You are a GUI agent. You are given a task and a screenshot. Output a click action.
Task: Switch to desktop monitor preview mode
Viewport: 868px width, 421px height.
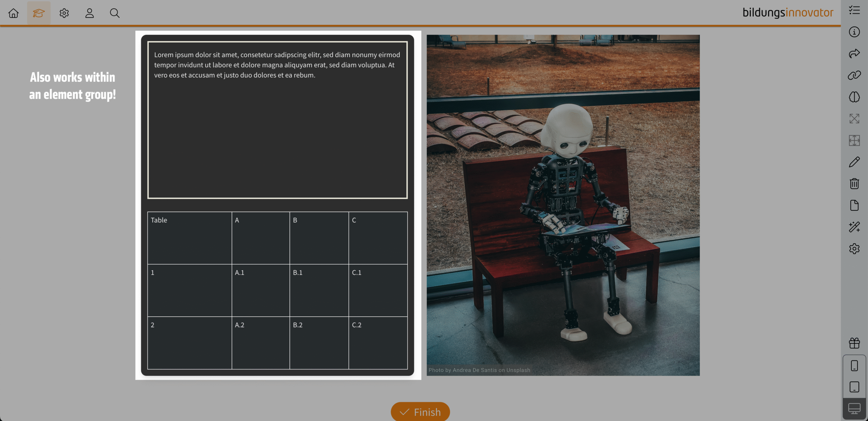854,408
